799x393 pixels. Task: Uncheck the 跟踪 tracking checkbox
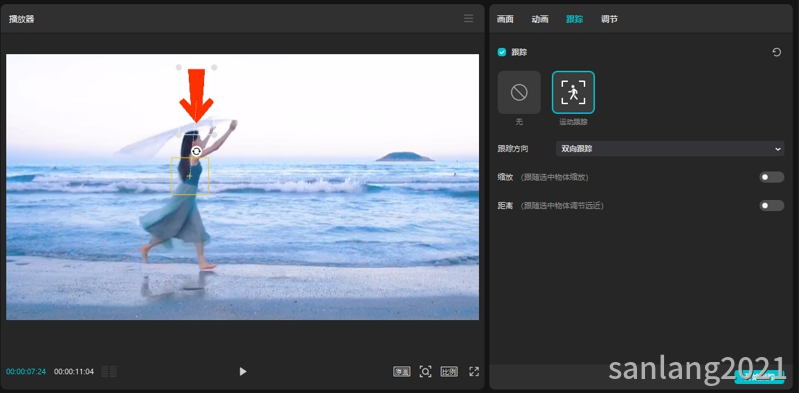502,52
